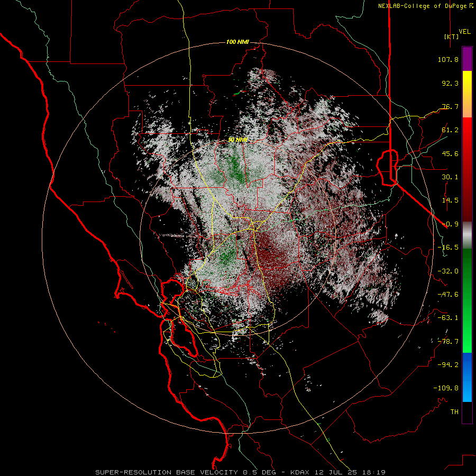Screen dimensions: 476x476
Task: Click the 50 NMI range ring label
Action: [237, 140]
